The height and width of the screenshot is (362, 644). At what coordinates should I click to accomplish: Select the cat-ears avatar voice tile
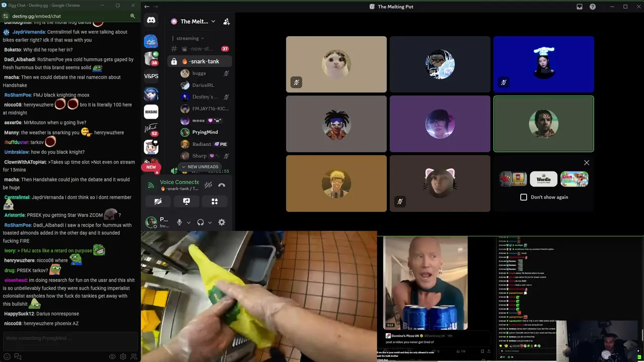click(440, 183)
